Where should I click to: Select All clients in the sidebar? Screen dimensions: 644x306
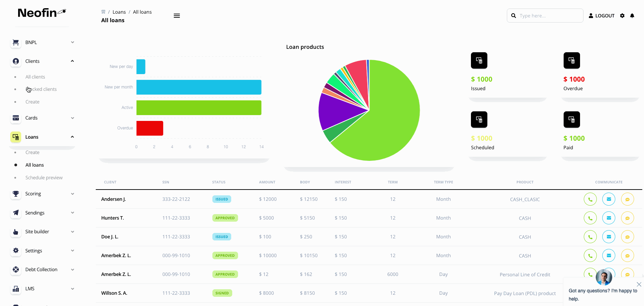[35, 77]
